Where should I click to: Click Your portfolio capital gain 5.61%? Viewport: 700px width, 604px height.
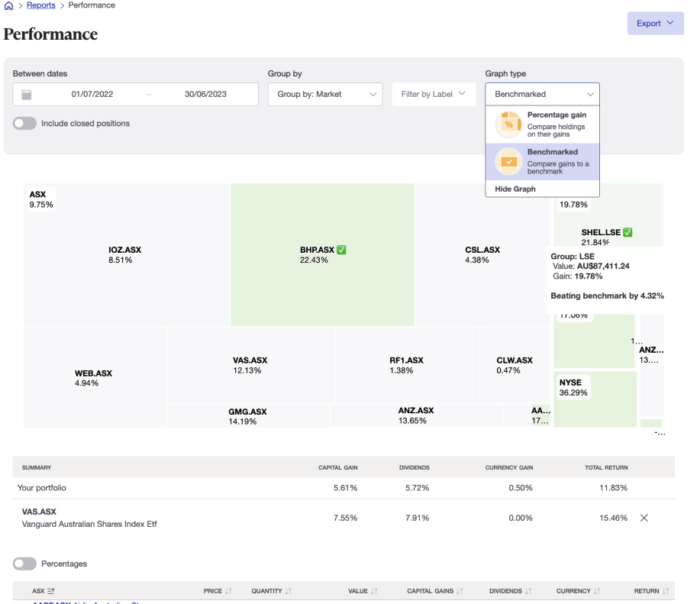coord(345,488)
